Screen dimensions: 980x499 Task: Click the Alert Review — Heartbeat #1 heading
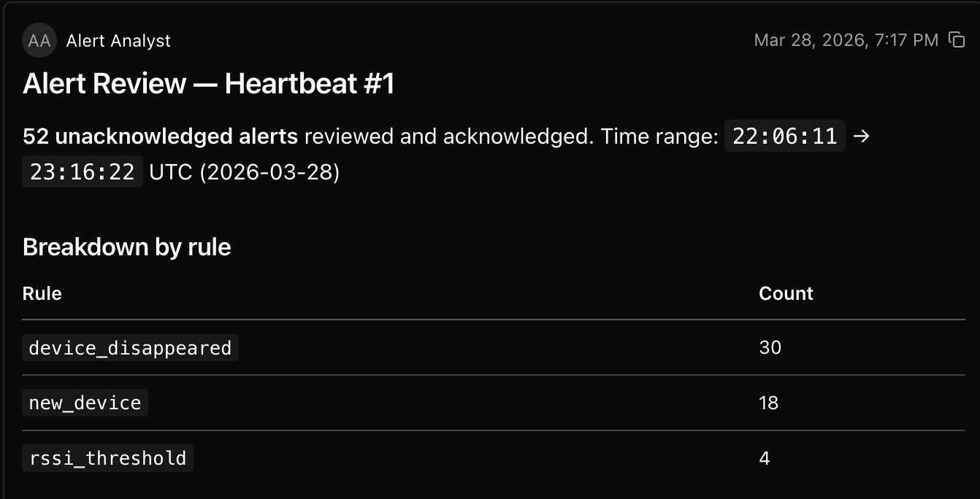209,84
